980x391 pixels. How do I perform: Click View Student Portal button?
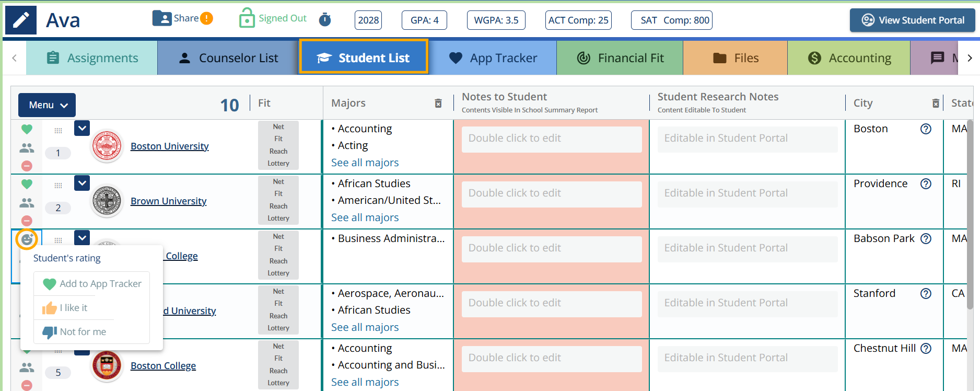(913, 20)
